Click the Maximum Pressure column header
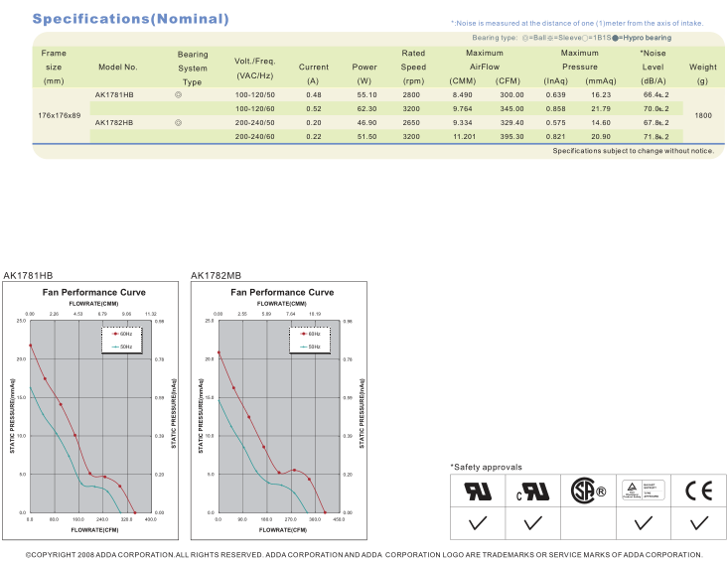Viewport: 728px width, 562px height. pos(579,60)
